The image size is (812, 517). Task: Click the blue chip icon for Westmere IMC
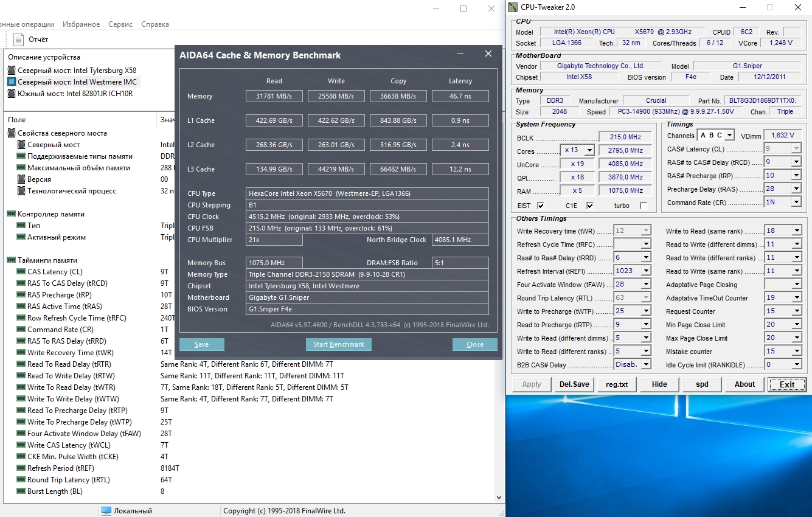tap(12, 82)
